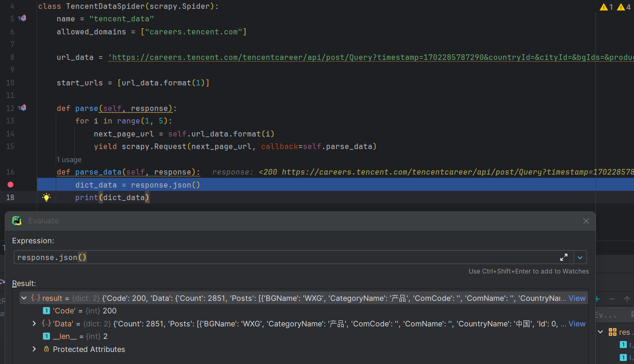The image size is (634, 364).
Task: Click the careers.tencent.com URL on line 8
Action: pos(371,57)
